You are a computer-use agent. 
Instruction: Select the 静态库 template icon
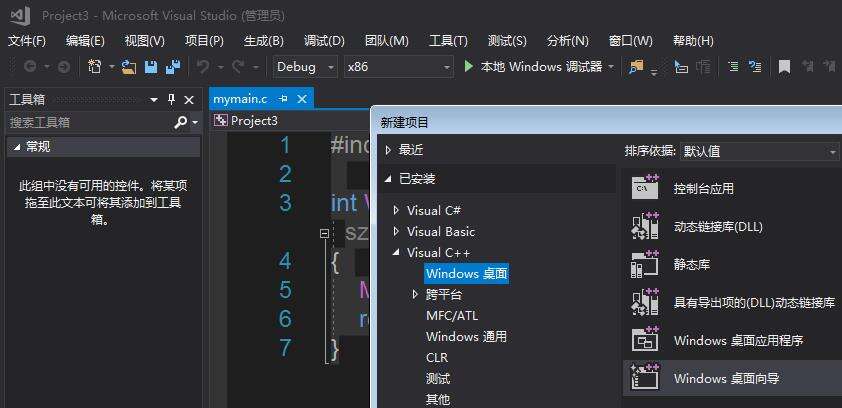tap(644, 264)
